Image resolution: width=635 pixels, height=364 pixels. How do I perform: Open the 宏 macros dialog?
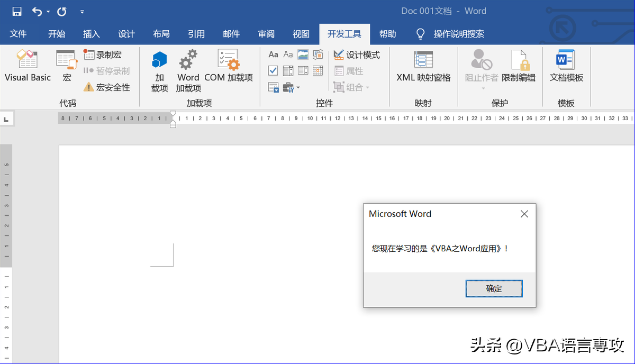(67, 66)
